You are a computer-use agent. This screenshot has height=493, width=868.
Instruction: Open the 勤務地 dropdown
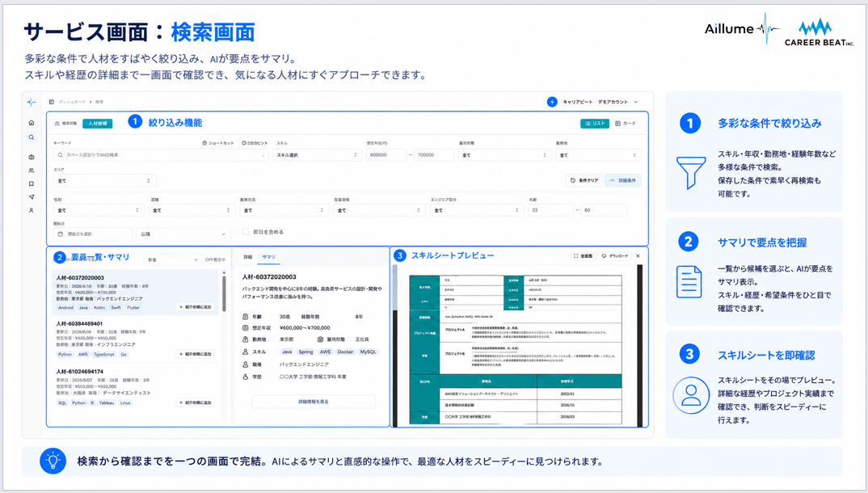(598, 155)
